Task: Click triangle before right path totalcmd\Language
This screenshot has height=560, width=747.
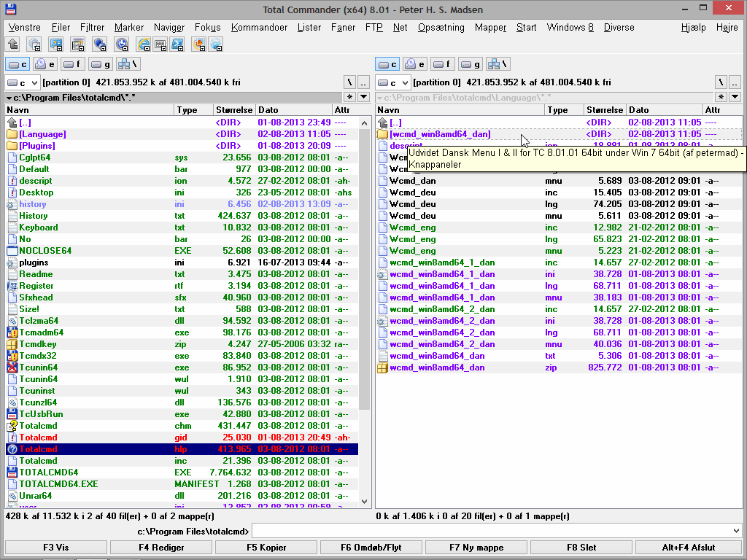Action: 379,98
